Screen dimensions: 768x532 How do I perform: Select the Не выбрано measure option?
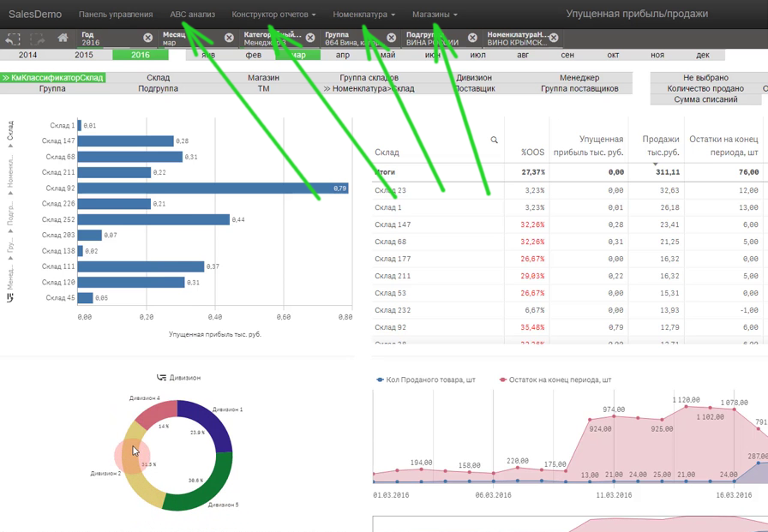click(x=705, y=77)
